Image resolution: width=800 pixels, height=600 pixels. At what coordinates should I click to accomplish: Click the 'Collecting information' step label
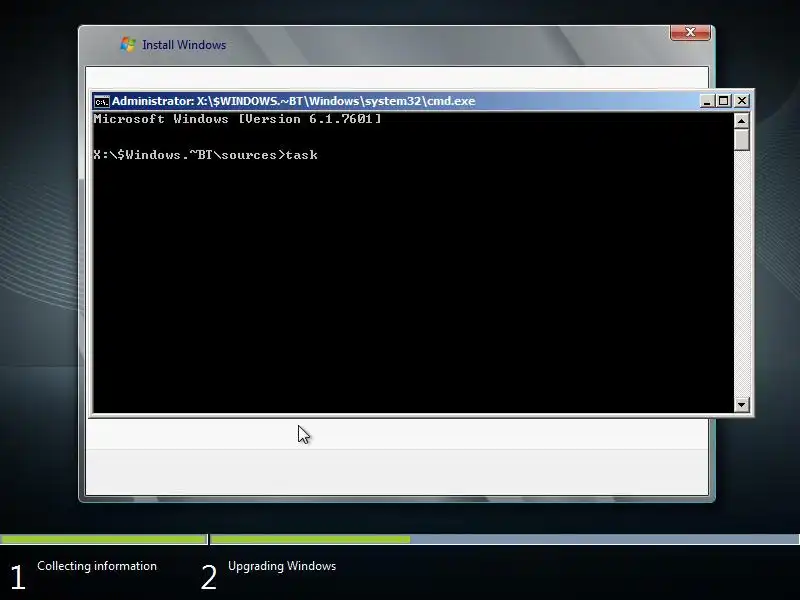[97, 566]
